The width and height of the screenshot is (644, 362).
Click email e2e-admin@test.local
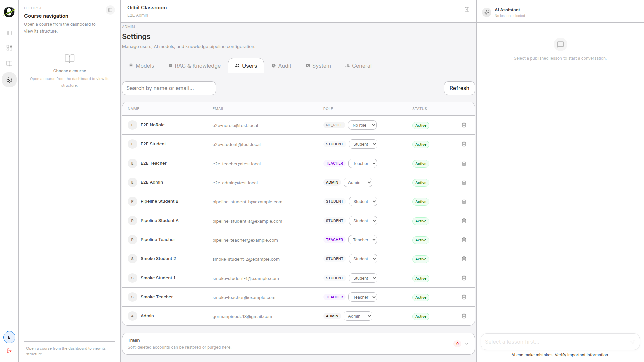click(235, 183)
